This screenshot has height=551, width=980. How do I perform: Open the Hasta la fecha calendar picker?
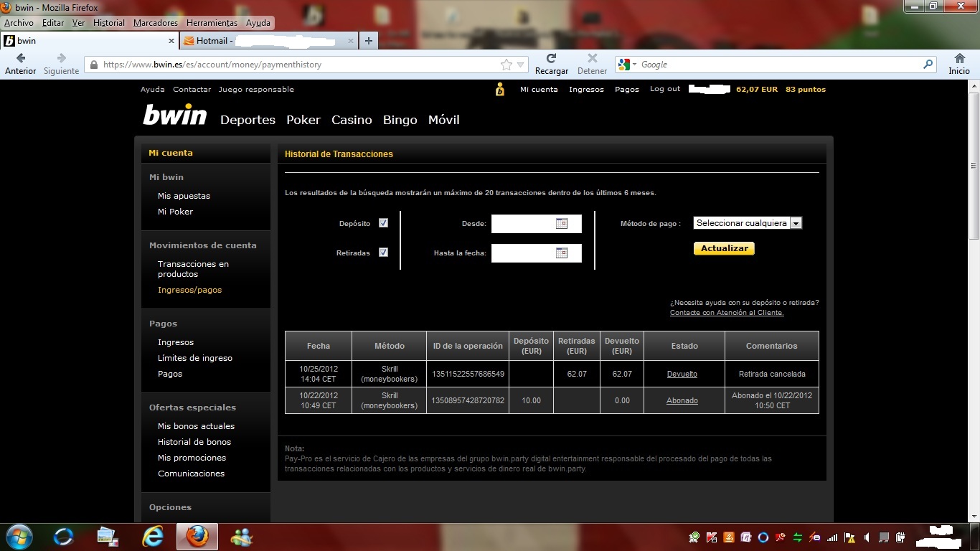tap(562, 253)
